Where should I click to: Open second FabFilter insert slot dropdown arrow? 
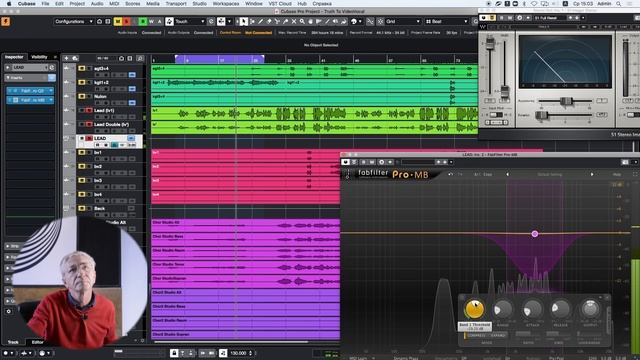point(51,100)
